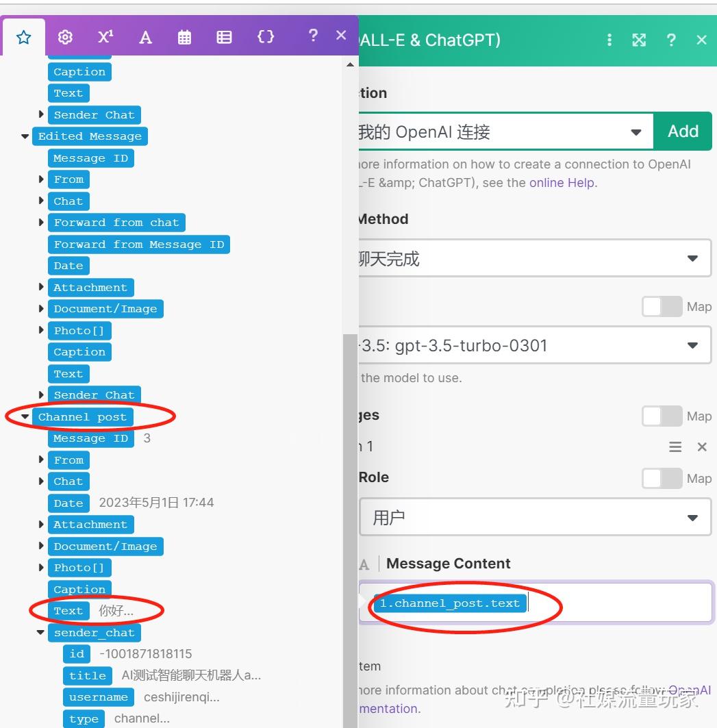
Task: Toggle the Map switch for Role
Action: coord(662,478)
